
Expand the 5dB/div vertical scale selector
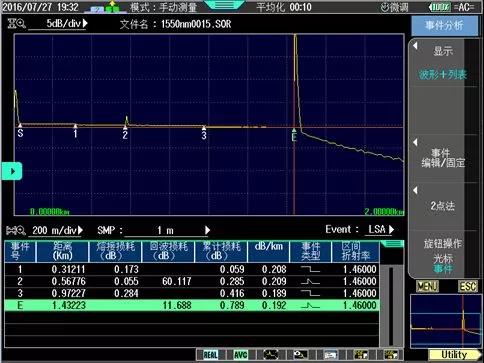pyautogui.click(x=67, y=24)
